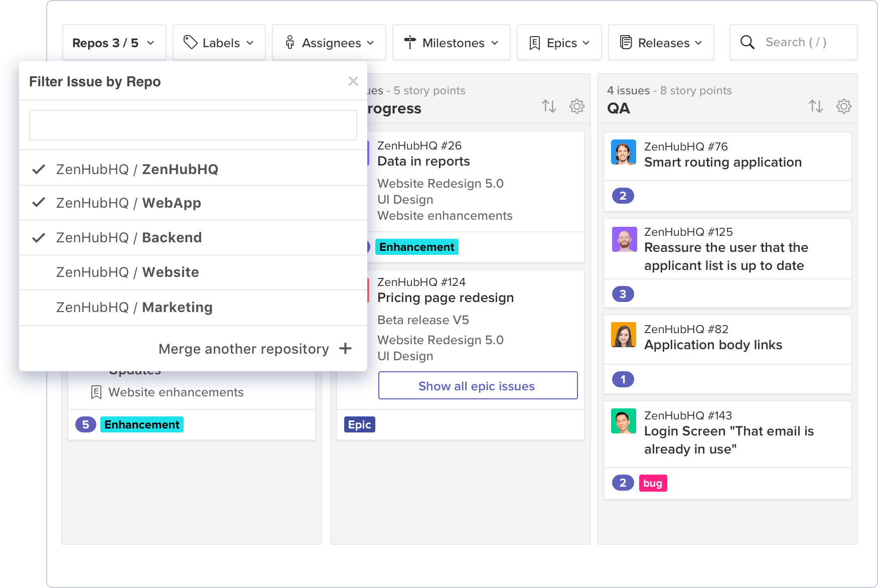Expand the Repos 3/5 dropdown
This screenshot has height=588, width=878.
[x=114, y=42]
